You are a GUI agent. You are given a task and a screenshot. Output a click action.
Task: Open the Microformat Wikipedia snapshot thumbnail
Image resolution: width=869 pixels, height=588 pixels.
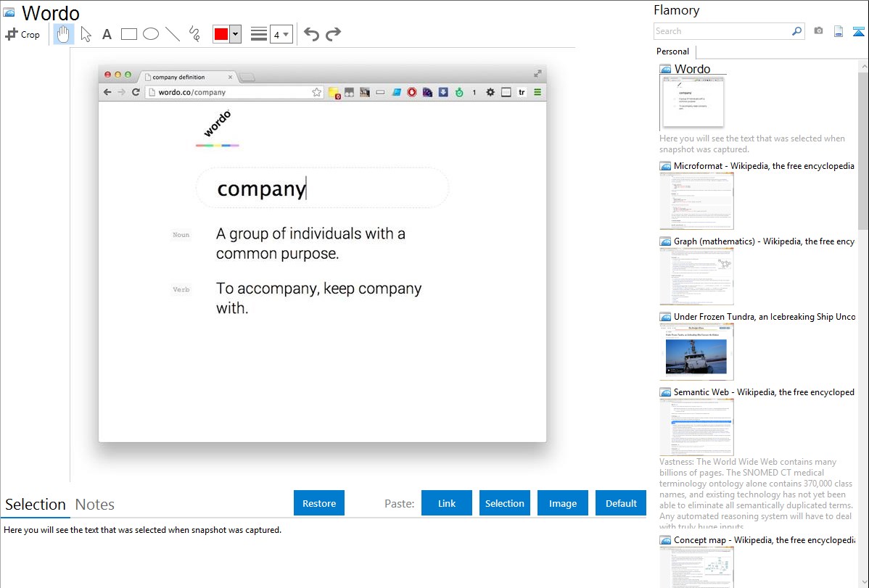[696, 201]
